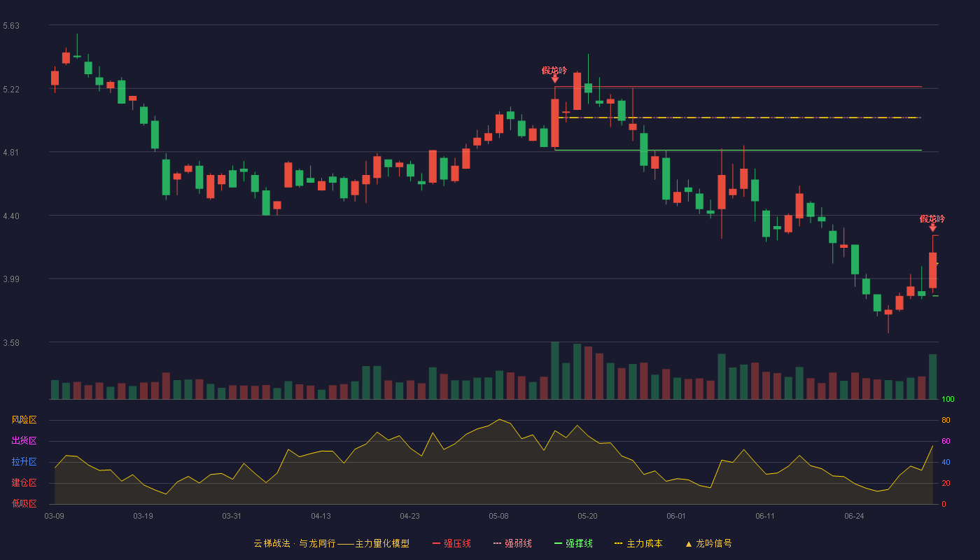Screen dimensions: 980x560
Task: Click the 06-01 date label
Action: point(676,516)
